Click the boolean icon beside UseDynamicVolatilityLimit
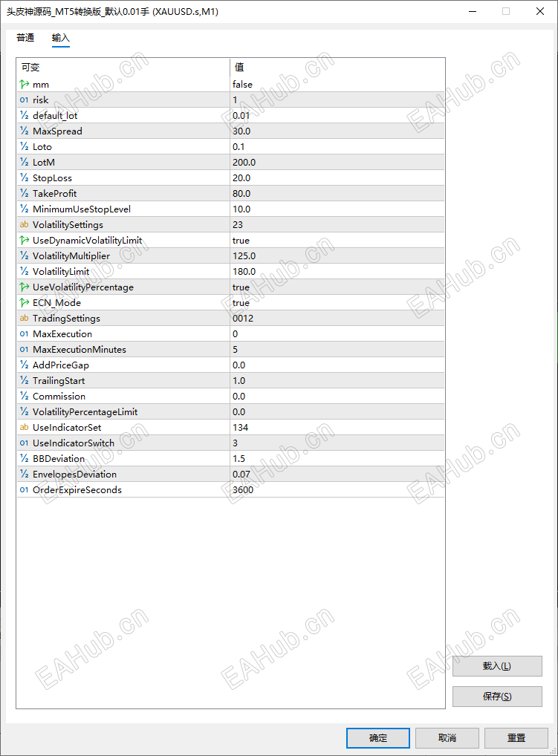Screen dimensions: 558x756 (24, 240)
